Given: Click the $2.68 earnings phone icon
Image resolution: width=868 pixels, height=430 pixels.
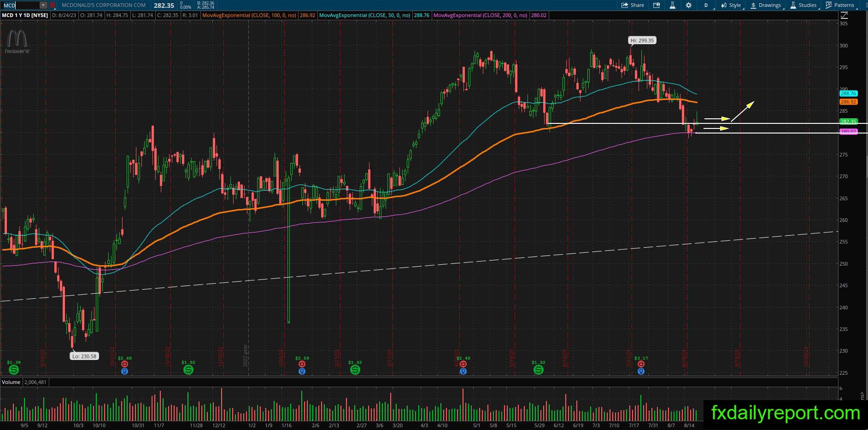Looking at the screenshot, I should (124, 364).
